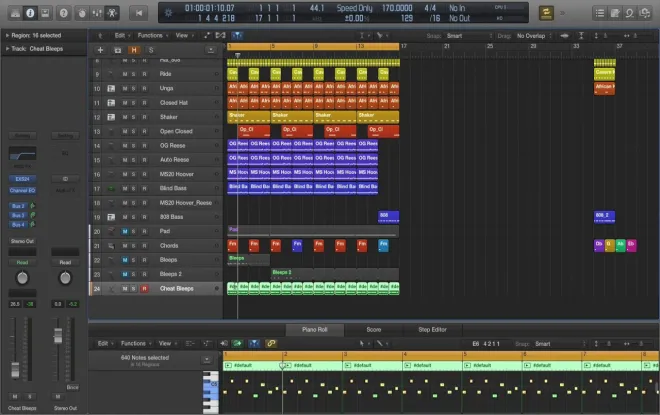The width and height of the screenshot is (660, 415).
Task: Toggle the Inspector info button
Action: 30,13
